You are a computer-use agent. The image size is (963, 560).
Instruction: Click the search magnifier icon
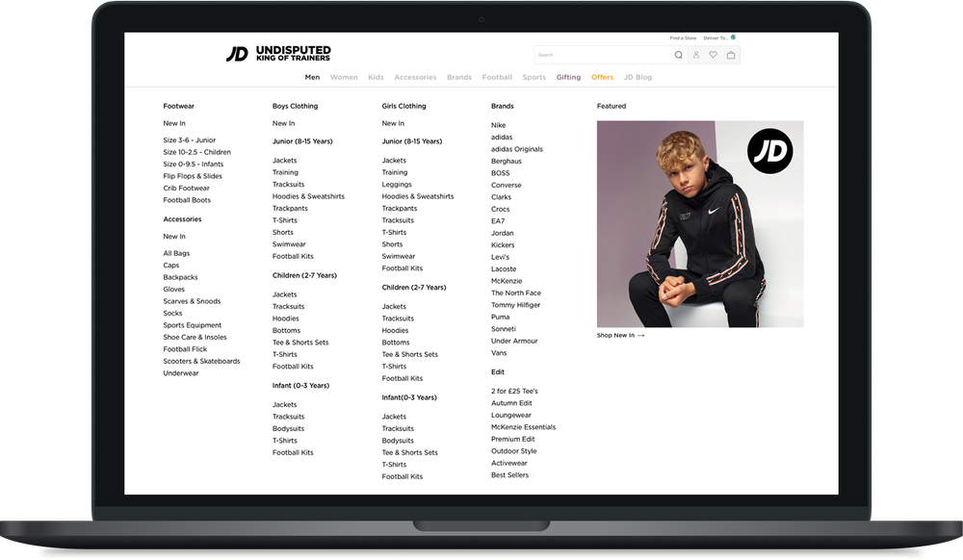click(x=678, y=55)
